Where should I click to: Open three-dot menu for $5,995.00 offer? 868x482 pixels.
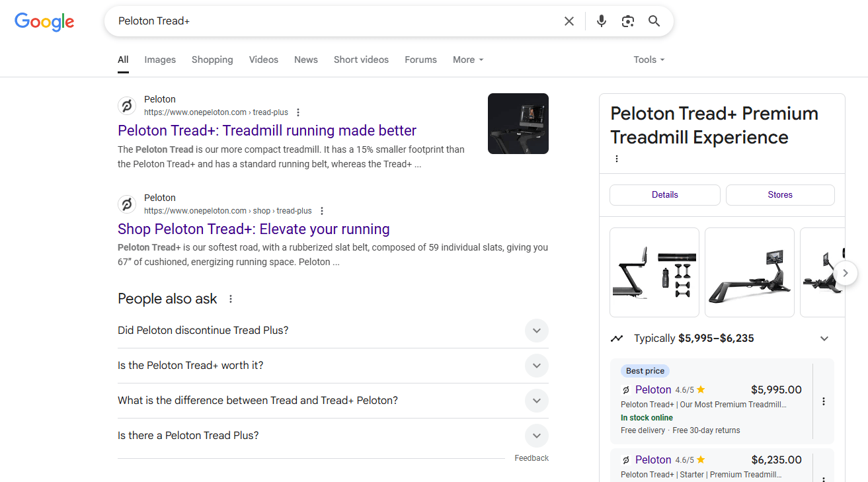point(824,401)
